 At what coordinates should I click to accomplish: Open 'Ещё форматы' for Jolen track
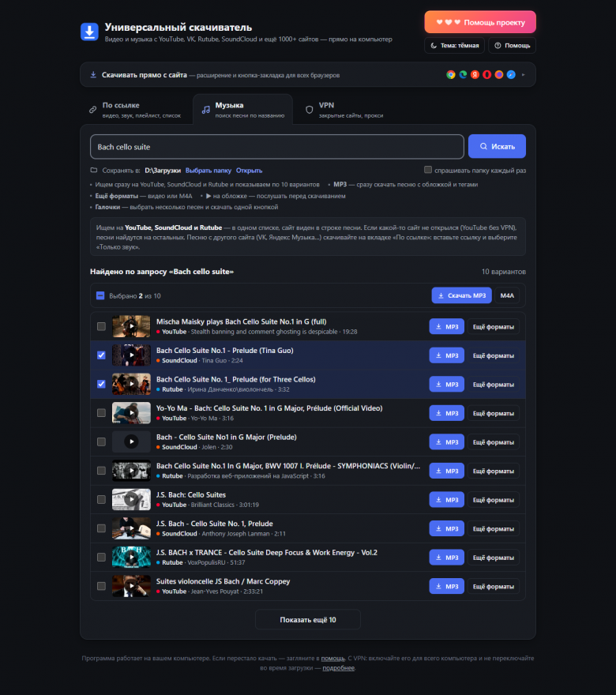[494, 442]
